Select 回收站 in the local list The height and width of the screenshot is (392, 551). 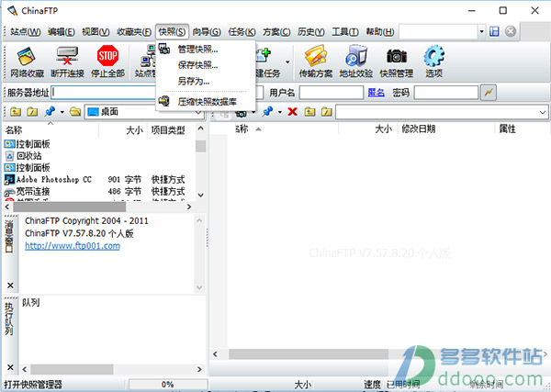coord(28,155)
